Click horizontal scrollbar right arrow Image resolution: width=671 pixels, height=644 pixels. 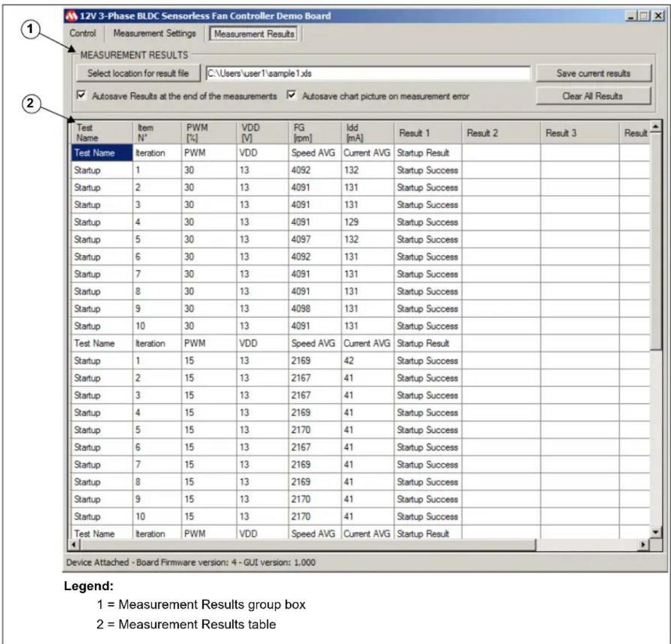point(643,544)
